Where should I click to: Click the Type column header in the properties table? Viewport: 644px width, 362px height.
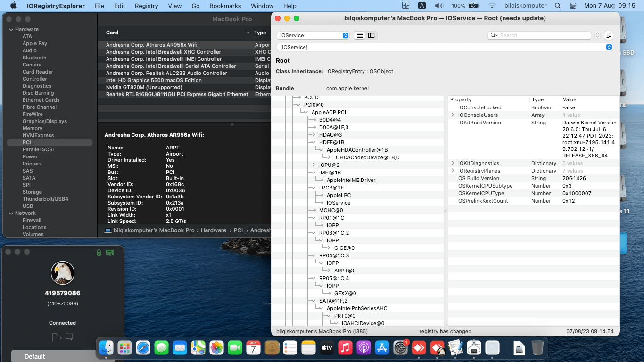point(545,99)
